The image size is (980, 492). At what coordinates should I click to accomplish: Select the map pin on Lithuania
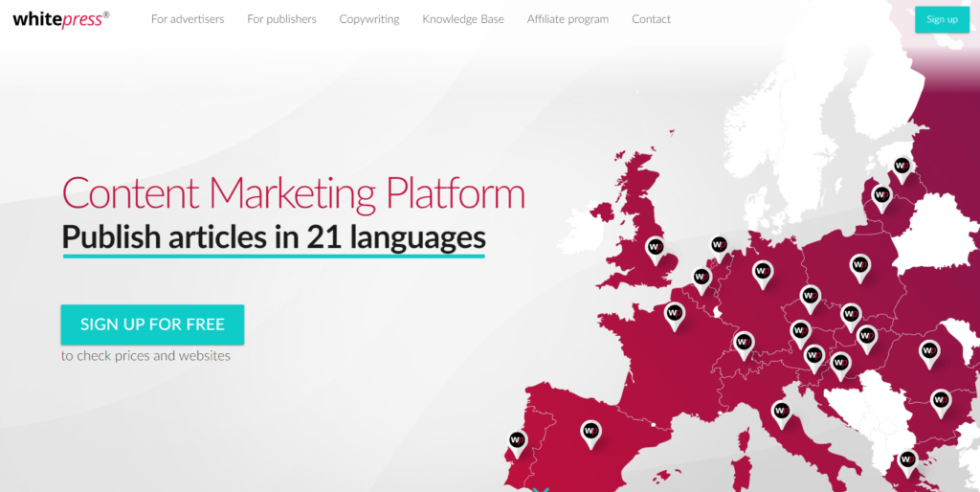pos(881,199)
